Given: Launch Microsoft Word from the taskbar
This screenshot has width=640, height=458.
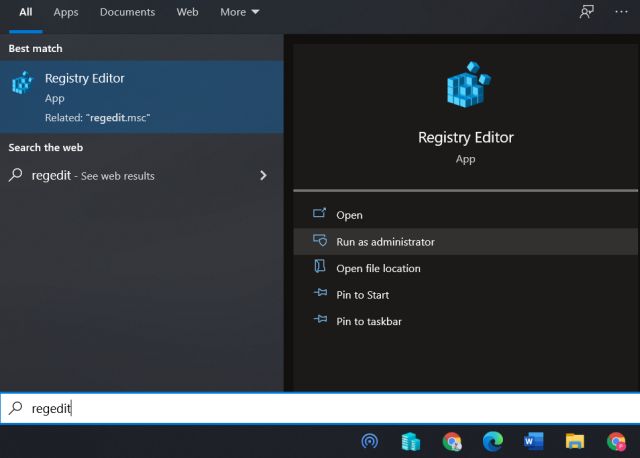Looking at the screenshot, I should pos(533,440).
